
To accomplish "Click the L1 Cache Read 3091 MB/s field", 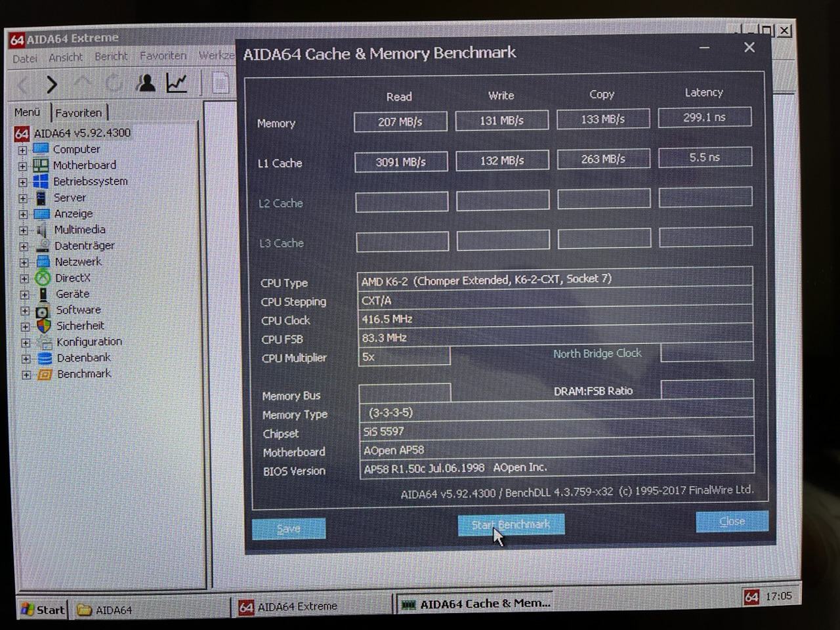I will click(x=401, y=162).
